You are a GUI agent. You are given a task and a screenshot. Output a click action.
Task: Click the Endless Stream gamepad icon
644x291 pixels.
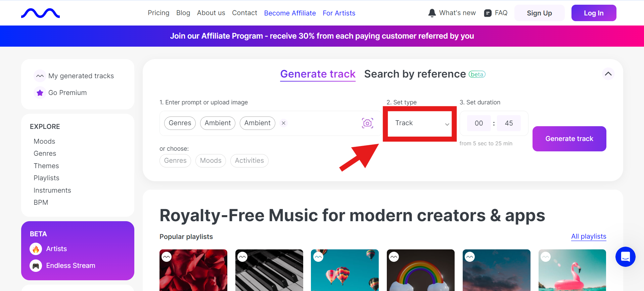(x=36, y=266)
